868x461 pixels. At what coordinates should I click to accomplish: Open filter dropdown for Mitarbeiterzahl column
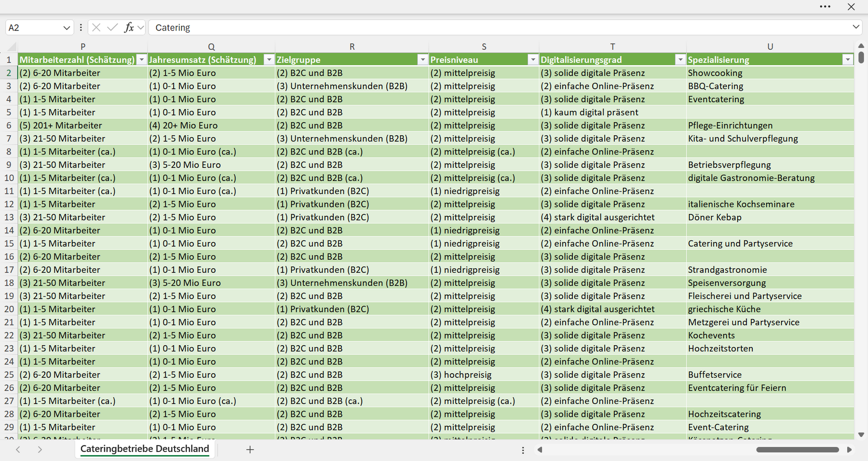click(x=142, y=60)
